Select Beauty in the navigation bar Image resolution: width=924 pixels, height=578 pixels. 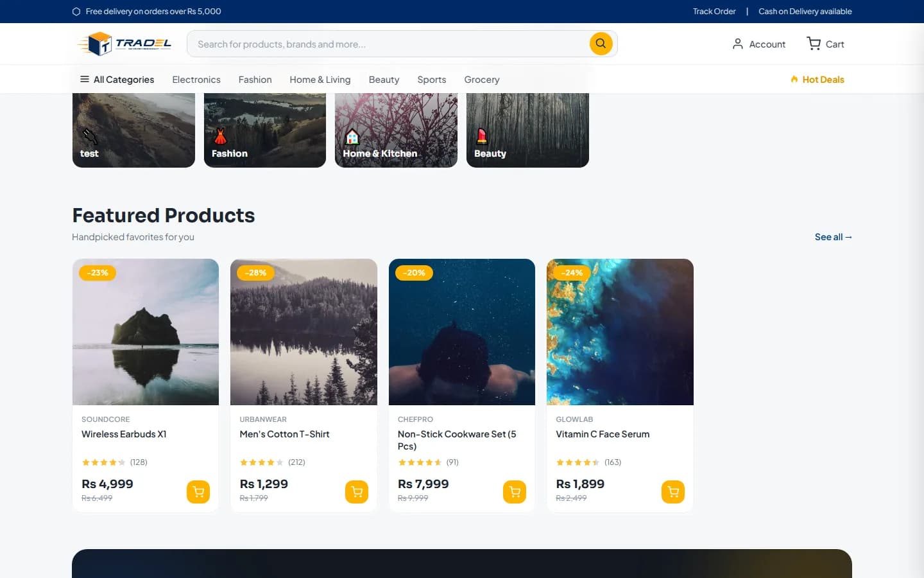point(384,80)
